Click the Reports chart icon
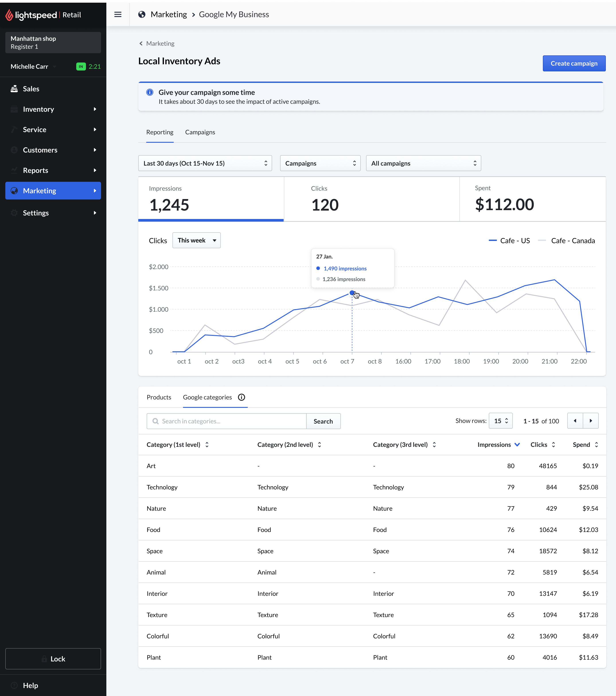 [14, 170]
